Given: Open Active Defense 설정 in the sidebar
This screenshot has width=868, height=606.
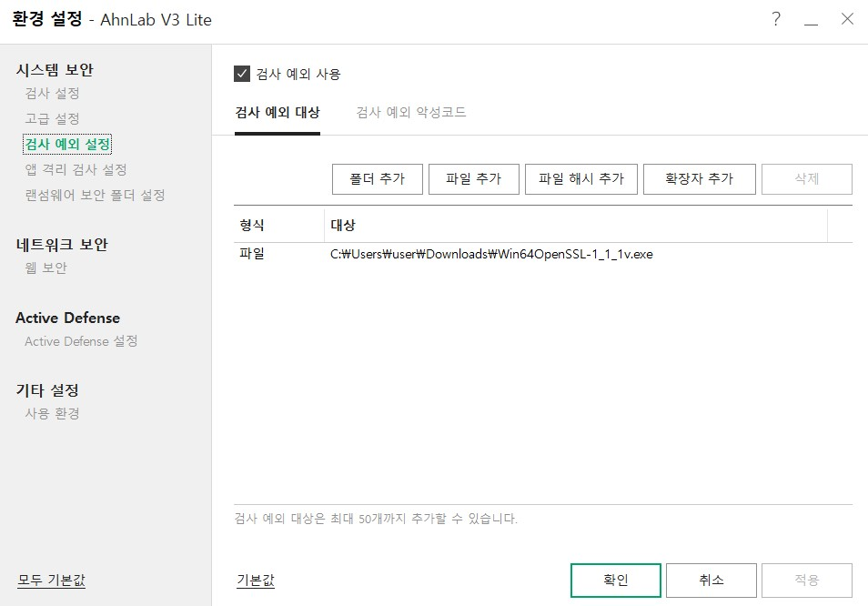Looking at the screenshot, I should pyautogui.click(x=81, y=341).
